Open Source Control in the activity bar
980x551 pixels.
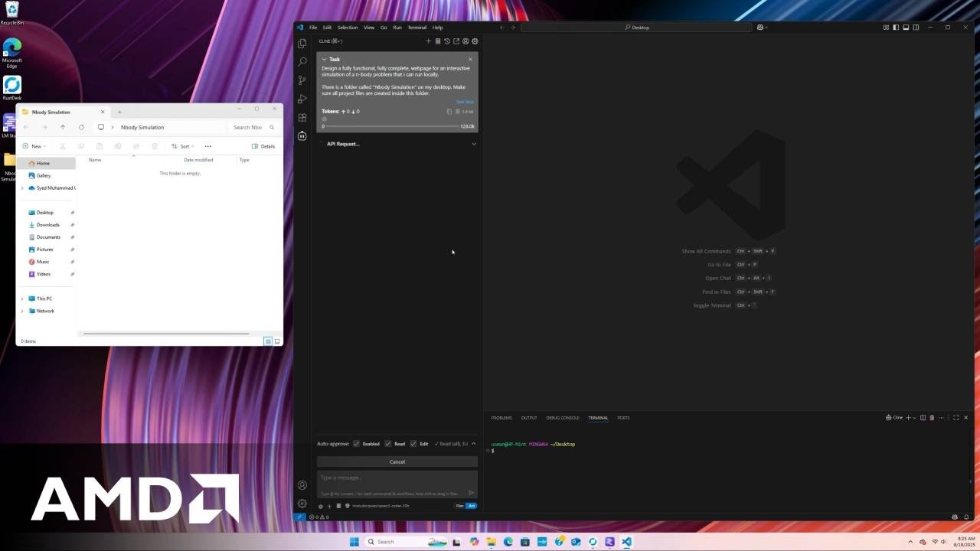click(x=302, y=80)
